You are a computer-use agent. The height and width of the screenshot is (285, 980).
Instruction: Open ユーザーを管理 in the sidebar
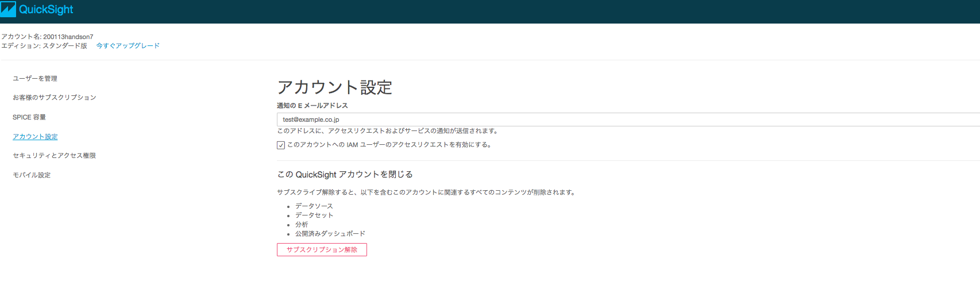[x=35, y=79]
